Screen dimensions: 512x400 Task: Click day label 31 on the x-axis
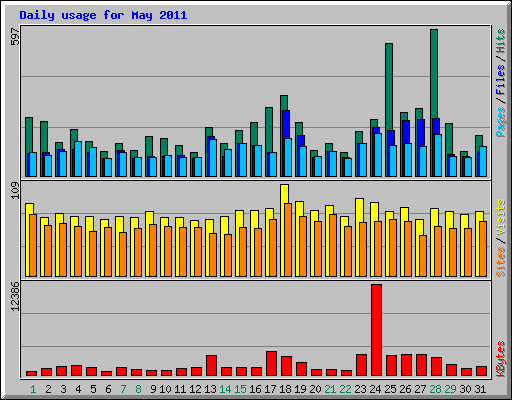480,389
